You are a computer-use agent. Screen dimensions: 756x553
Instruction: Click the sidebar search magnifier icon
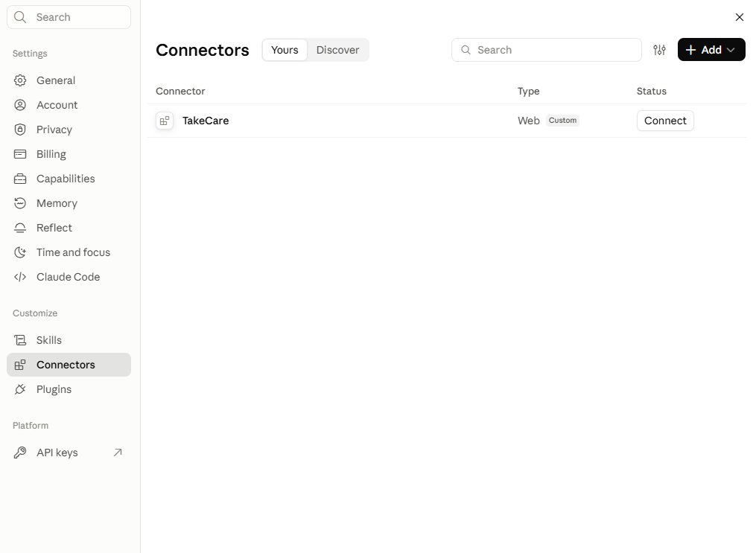(20, 17)
